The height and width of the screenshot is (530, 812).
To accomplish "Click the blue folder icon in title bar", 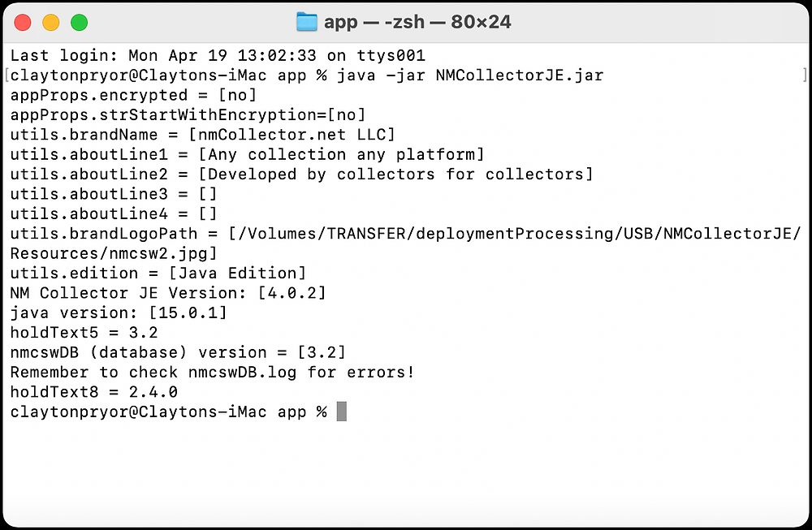I will tap(307, 22).
